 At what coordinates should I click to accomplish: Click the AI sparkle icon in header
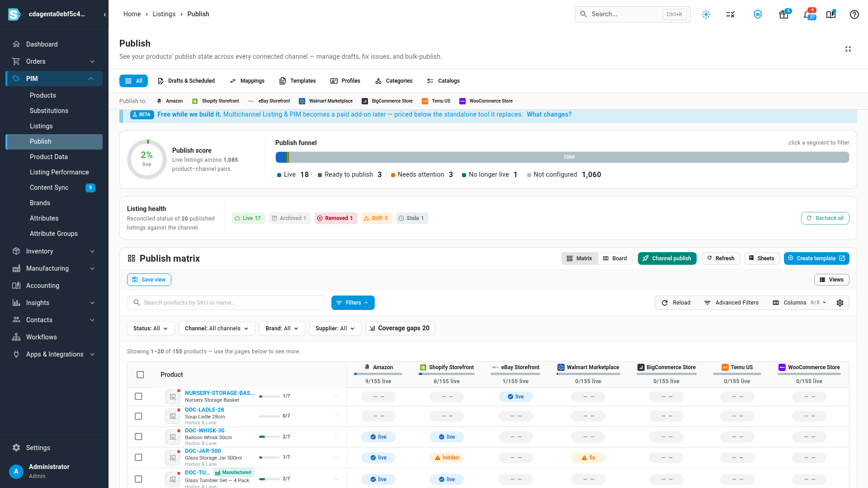(x=706, y=14)
